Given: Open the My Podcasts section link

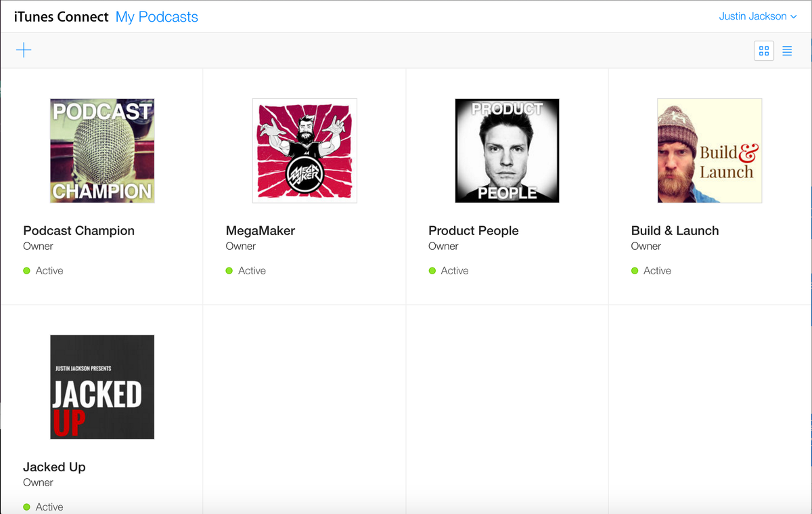Looking at the screenshot, I should coord(157,17).
